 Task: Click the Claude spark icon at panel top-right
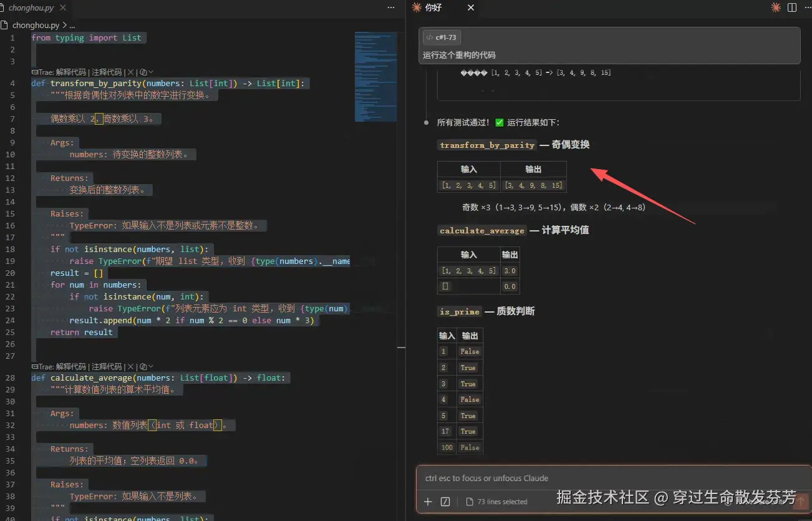pos(776,7)
